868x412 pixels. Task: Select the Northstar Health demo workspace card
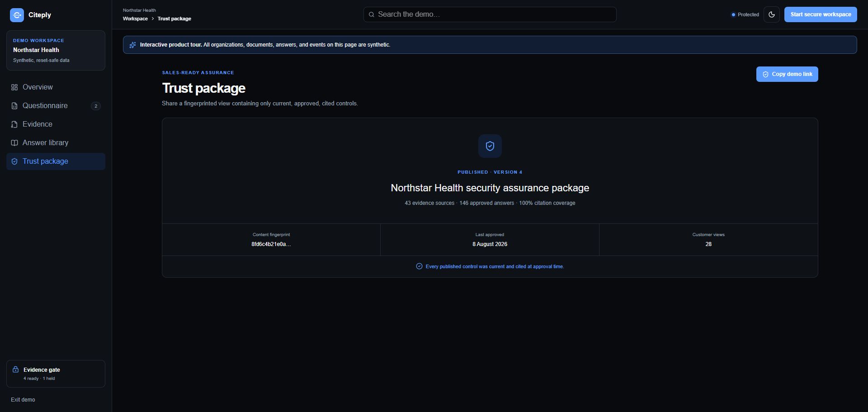(56, 50)
